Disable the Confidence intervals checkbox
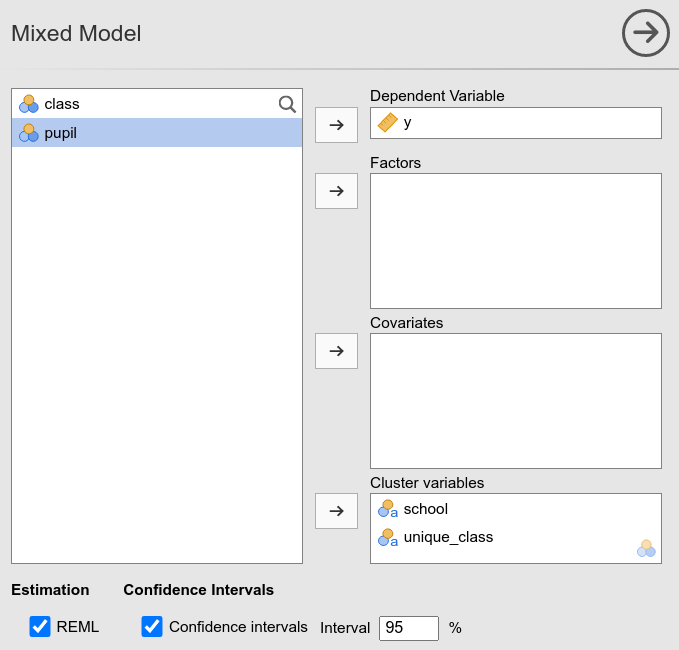 tap(152, 627)
